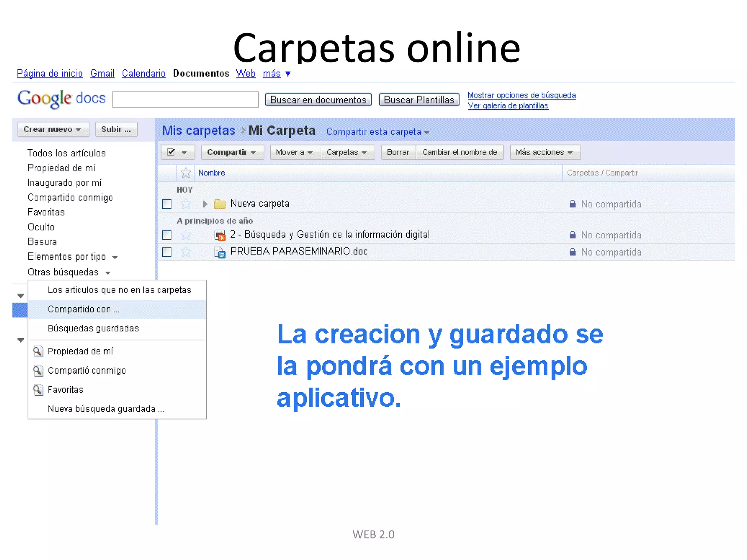Toggle the select-all checkbox in toolbar
Screen dimensions: 747x560
coord(171,152)
